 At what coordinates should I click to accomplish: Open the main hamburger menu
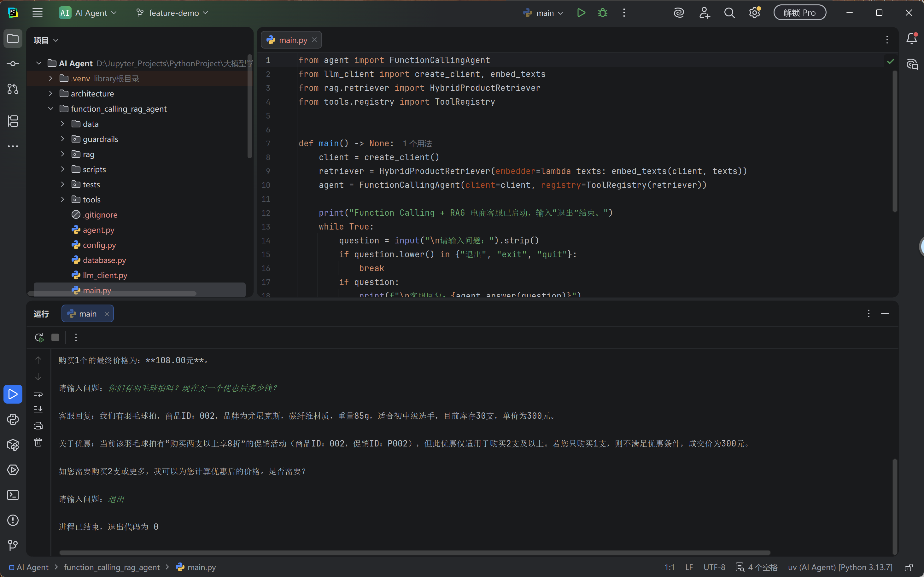point(38,13)
